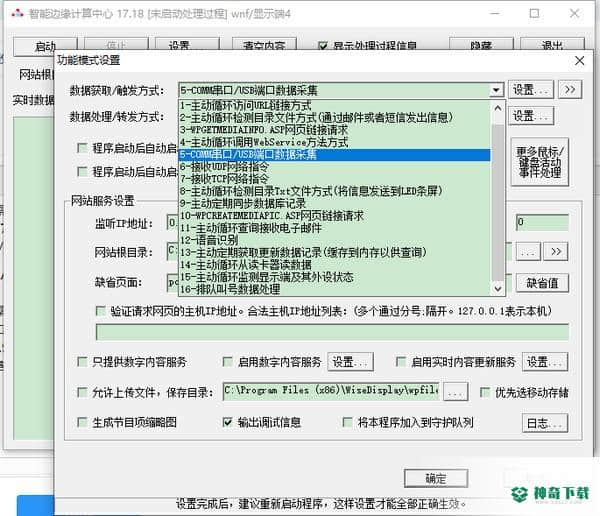
Task: Click scroll-up arrow of dropdown list
Action: (x=497, y=108)
